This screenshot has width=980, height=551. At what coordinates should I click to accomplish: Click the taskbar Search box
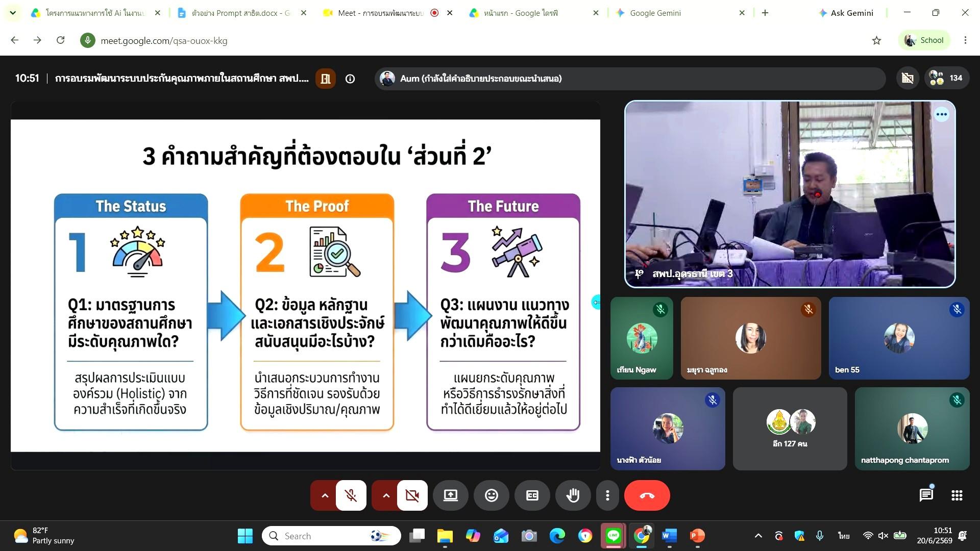click(x=332, y=536)
